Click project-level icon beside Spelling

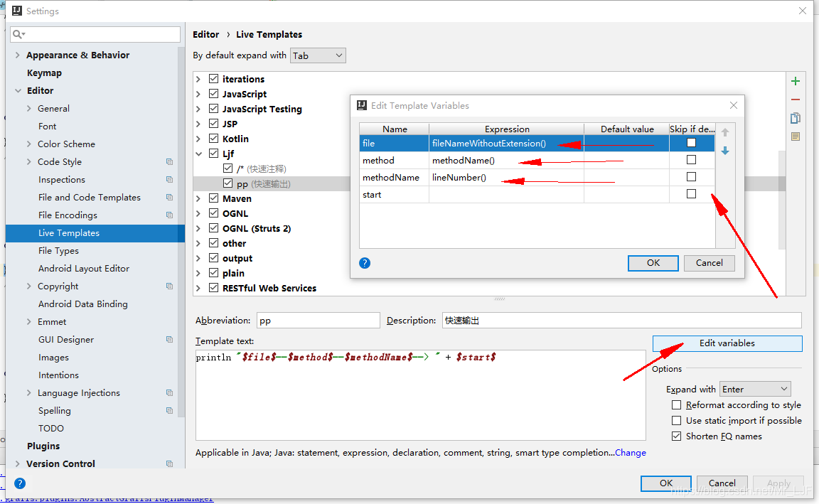click(169, 410)
